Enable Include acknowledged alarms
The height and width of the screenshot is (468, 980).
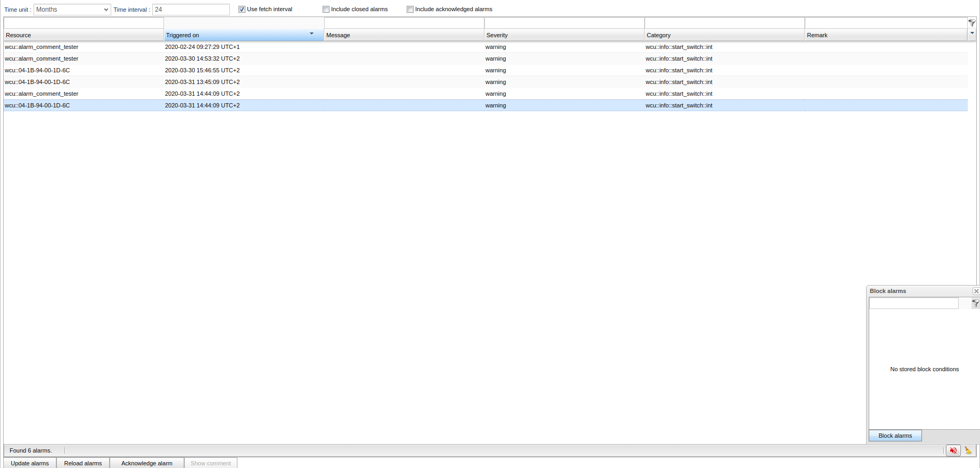[410, 10]
